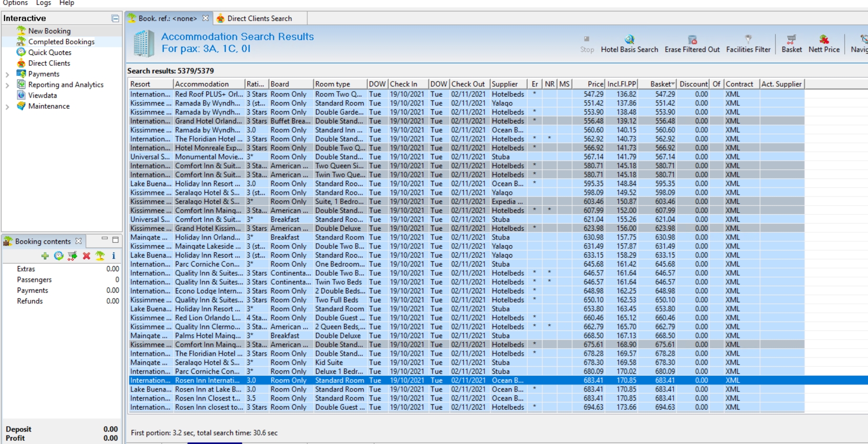Sort by the Price column header
Viewport: 868px width, 444px height.
pyautogui.click(x=589, y=84)
